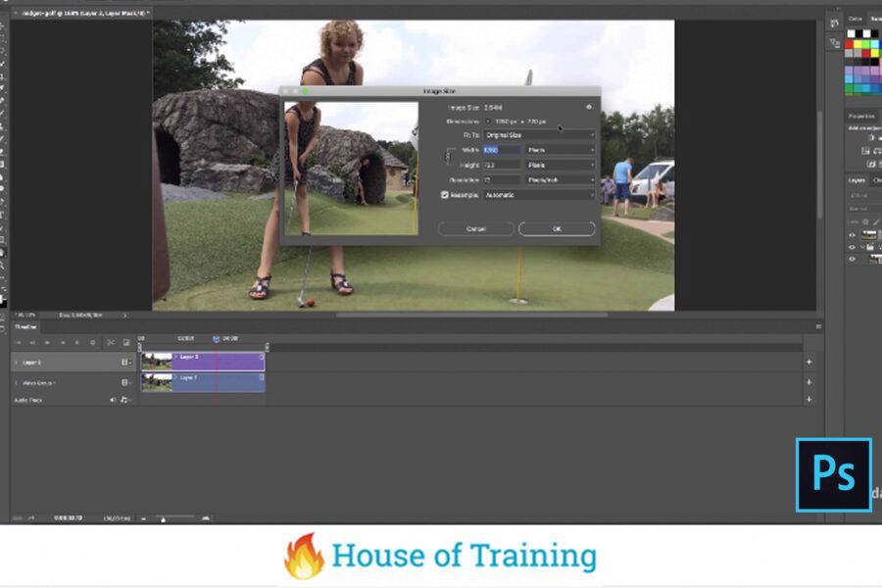Step to next frame in Timeline

(63, 342)
